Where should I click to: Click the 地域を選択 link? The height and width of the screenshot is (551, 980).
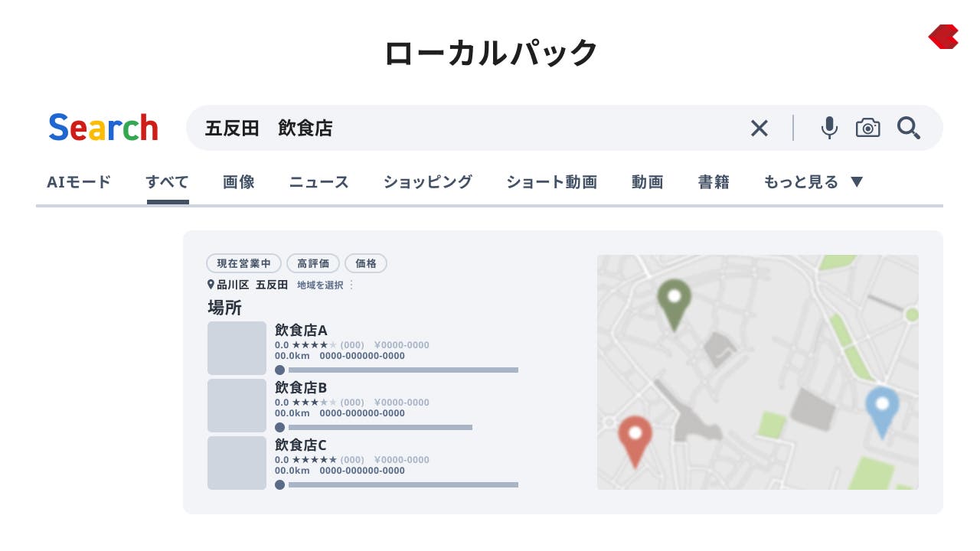pos(320,285)
